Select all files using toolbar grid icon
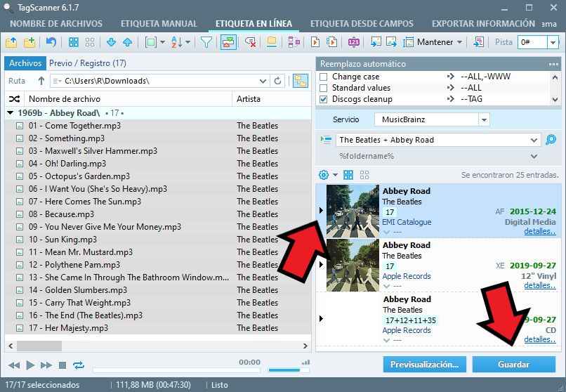The width and height of the screenshot is (566, 392). 74,42
